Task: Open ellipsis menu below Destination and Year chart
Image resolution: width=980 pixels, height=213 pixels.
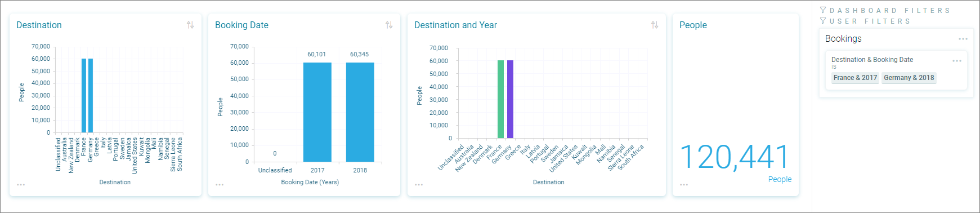Action: pos(419,185)
